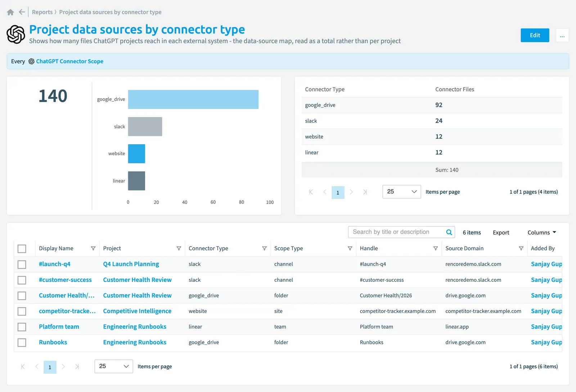This screenshot has width=576, height=392.
Task: Open filter for Connector Type column
Action: [264, 249]
